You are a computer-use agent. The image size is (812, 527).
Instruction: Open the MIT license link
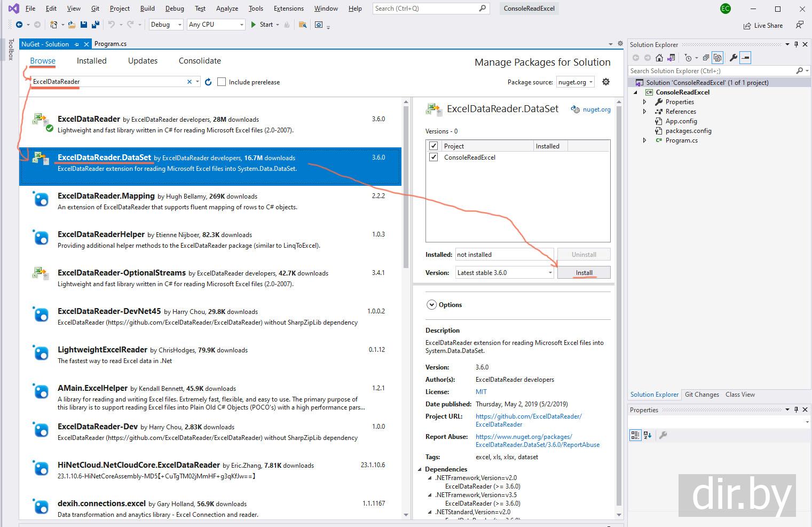(x=481, y=392)
